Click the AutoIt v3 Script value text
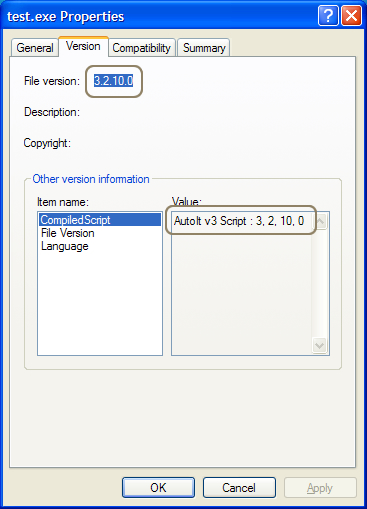367x509 pixels. pyautogui.click(x=239, y=221)
